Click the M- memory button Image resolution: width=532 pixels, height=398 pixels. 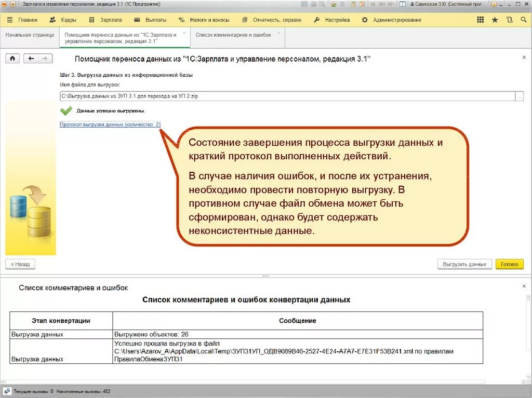coord(391,4)
